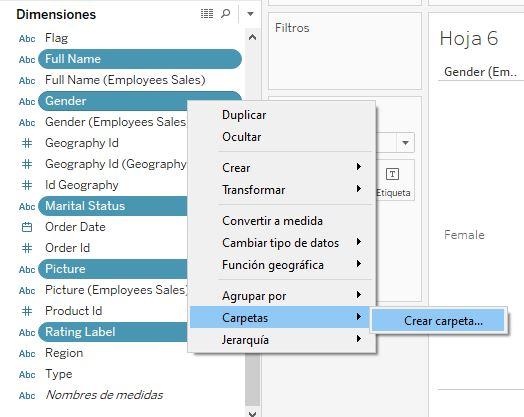The height and width of the screenshot is (417, 524).
Task: Click the dimensions list scroll-up arrow
Action: [253, 37]
